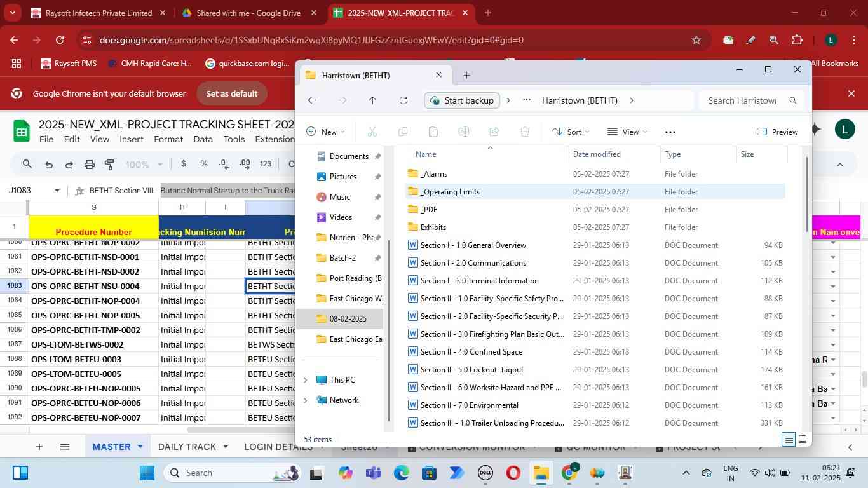Open the _Operating Limits folder
868x488 pixels.
coord(594,192)
